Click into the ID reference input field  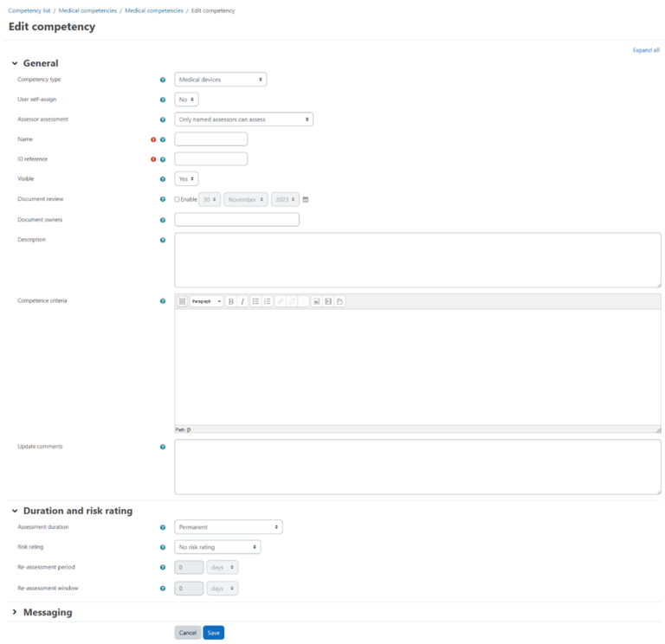tap(211, 159)
